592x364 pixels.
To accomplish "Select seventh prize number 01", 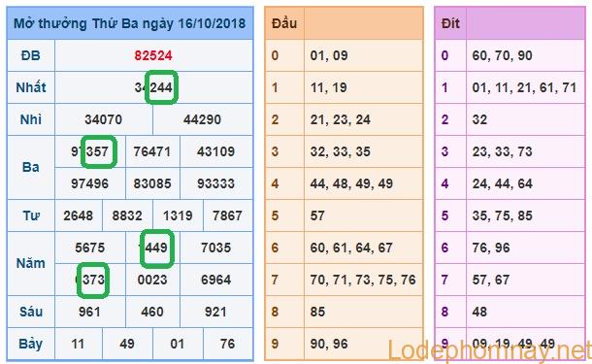I will click(178, 345).
